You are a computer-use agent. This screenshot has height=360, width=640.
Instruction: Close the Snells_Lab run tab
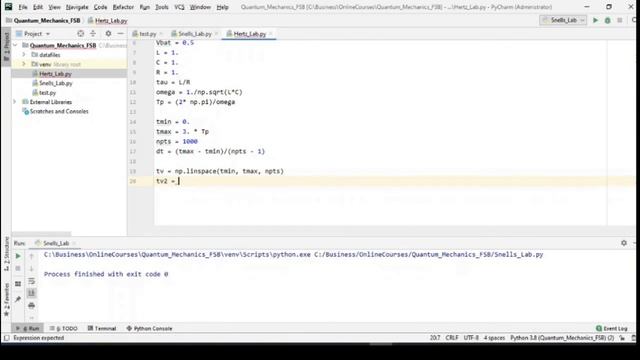[x=75, y=243]
